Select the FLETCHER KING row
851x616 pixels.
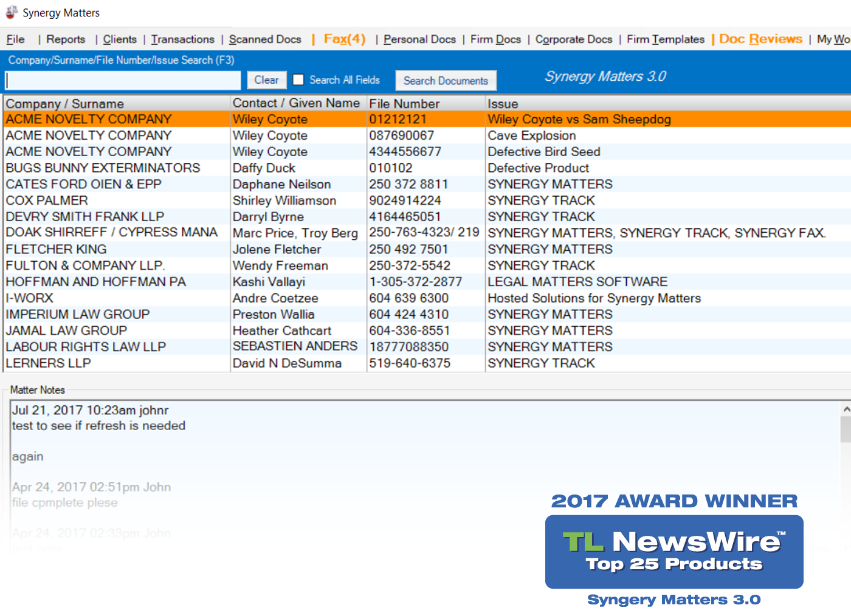click(x=427, y=249)
